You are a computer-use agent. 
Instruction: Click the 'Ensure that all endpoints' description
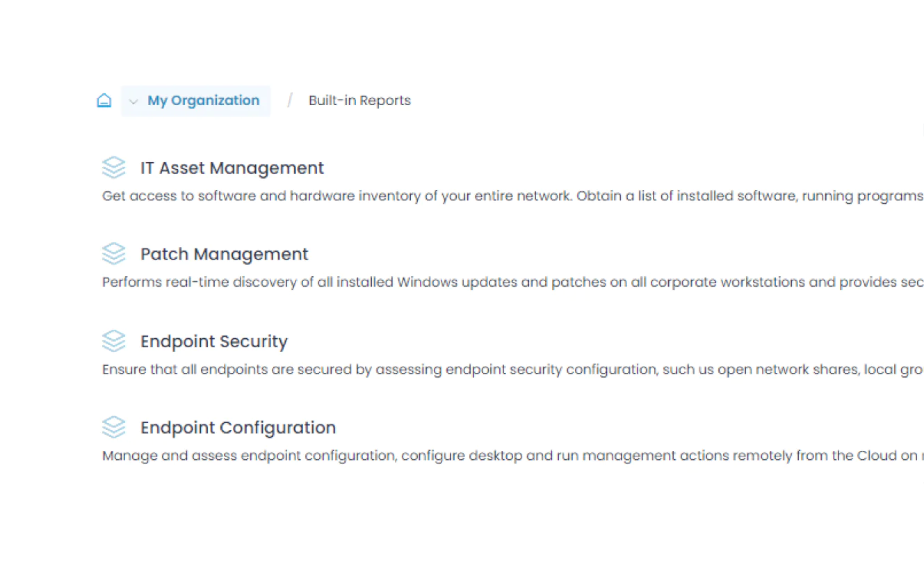pyautogui.click(x=512, y=369)
